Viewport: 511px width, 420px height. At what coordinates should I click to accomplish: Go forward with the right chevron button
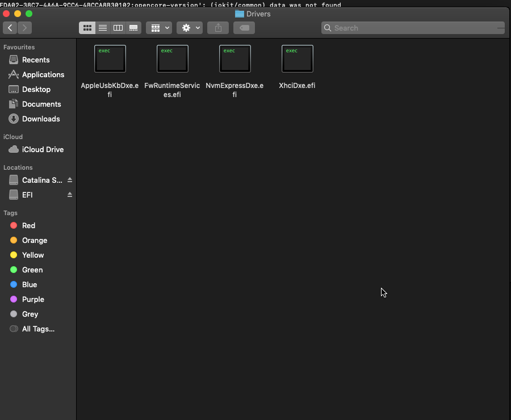25,28
